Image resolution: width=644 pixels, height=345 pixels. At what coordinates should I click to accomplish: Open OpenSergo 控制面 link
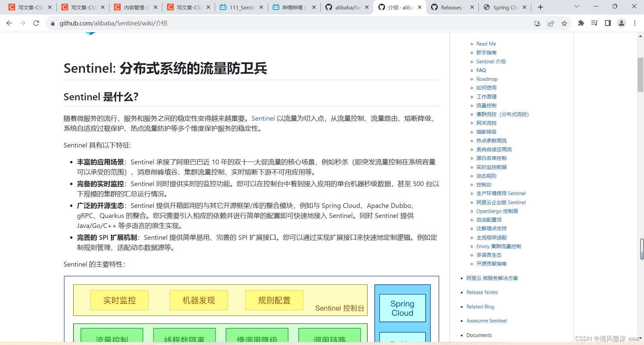coord(497,211)
